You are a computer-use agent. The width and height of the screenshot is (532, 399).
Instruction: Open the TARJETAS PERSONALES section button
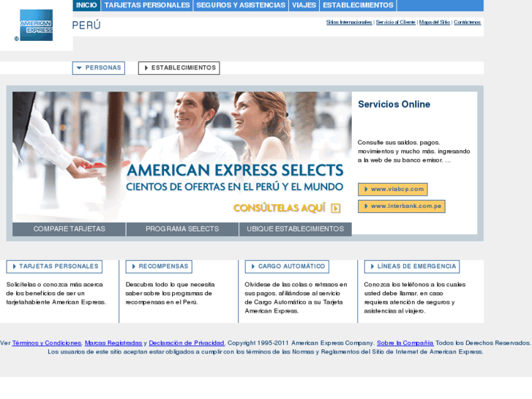click(x=54, y=266)
